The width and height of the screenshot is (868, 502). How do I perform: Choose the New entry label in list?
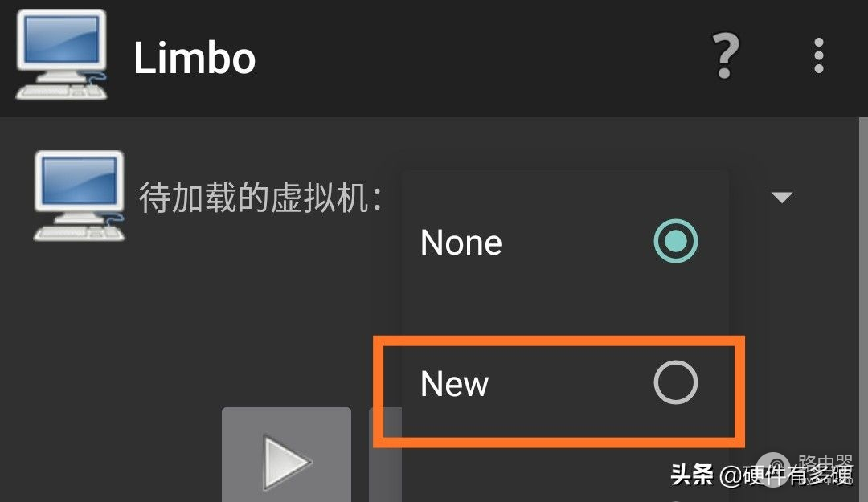click(454, 384)
